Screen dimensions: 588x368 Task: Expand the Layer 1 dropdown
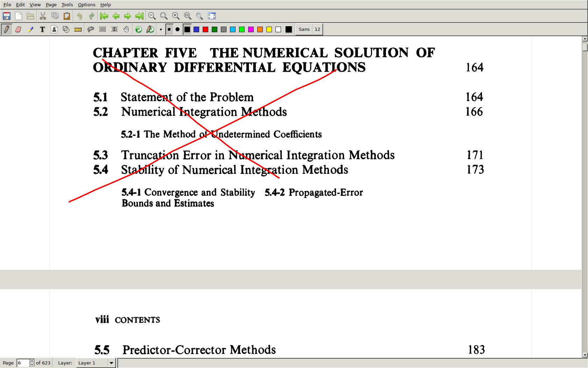coord(111,363)
